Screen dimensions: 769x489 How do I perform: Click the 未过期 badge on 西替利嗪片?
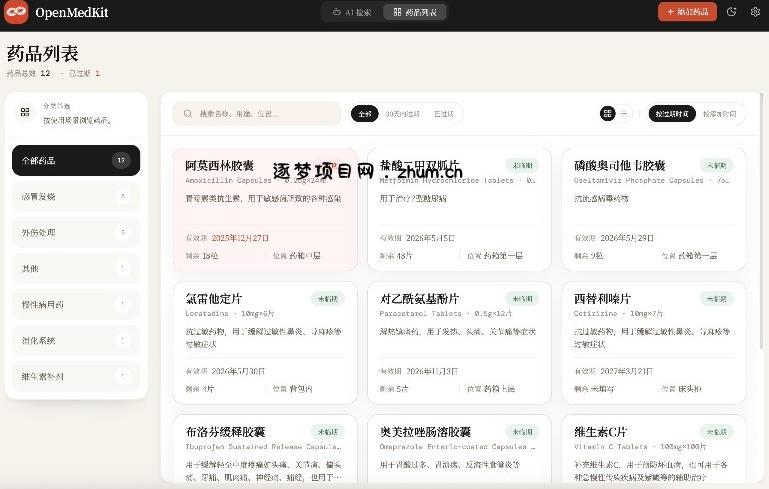(717, 299)
